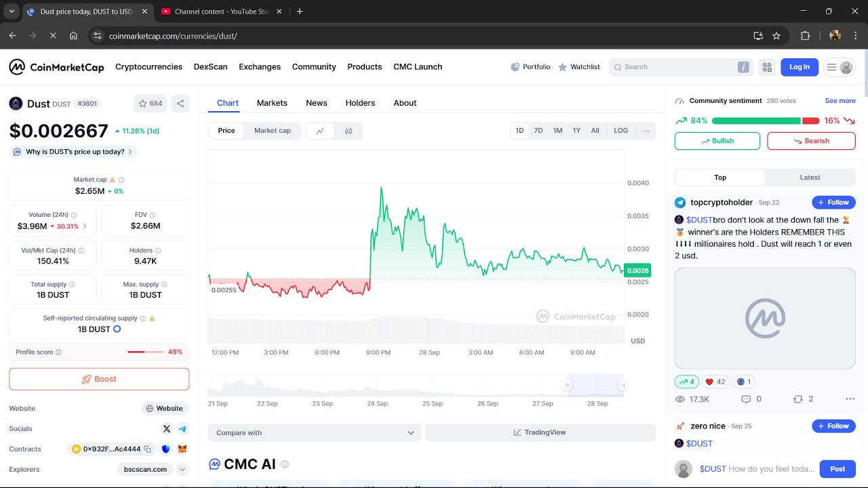This screenshot has width=868, height=488.
Task: Click the right handle of chart range slider
Action: (x=623, y=385)
